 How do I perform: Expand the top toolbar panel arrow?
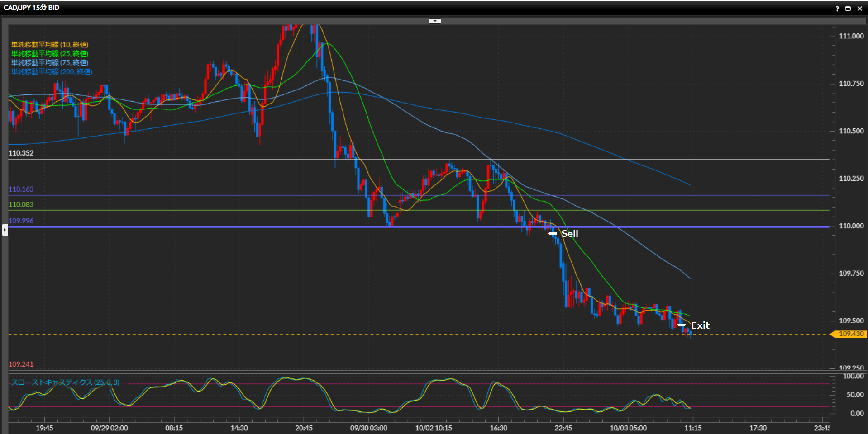pyautogui.click(x=434, y=21)
